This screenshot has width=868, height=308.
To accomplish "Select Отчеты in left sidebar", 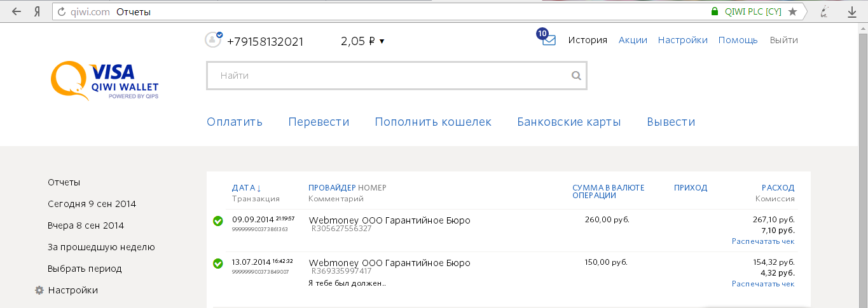I will click(x=64, y=182).
